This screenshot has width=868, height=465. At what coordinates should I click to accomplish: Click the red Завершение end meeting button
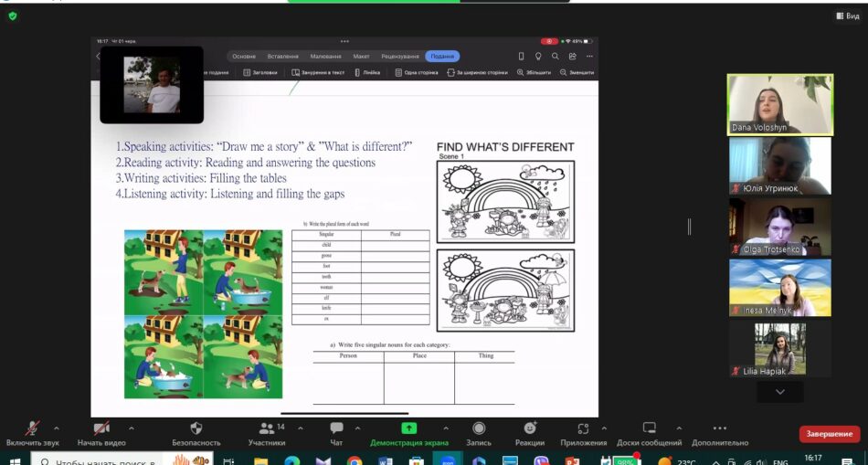coord(829,434)
